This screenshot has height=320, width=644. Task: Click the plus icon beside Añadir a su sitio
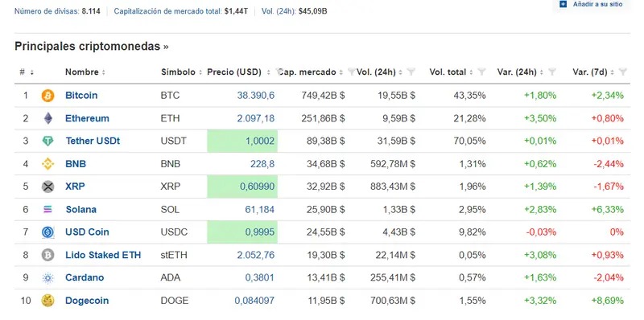[x=563, y=4]
